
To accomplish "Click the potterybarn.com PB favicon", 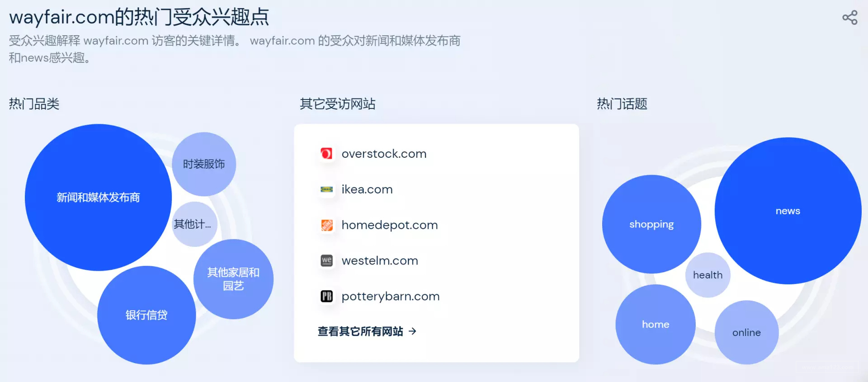I will 326,296.
